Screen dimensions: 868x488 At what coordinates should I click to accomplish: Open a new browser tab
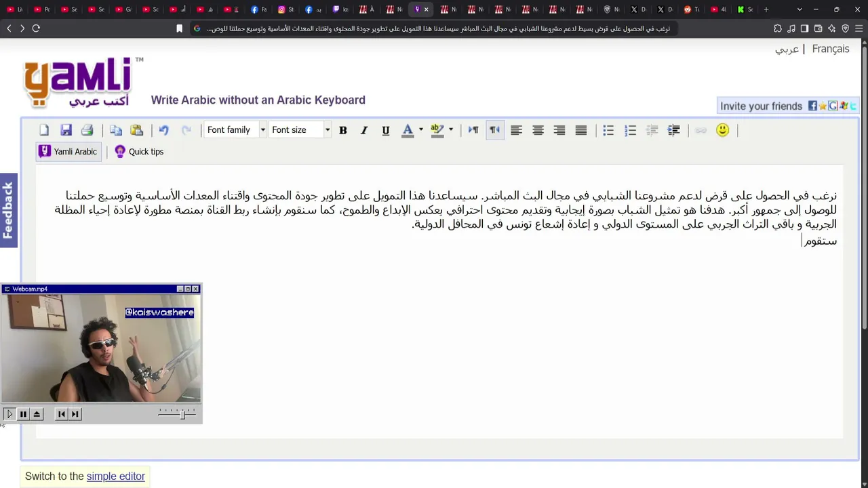pos(766,9)
